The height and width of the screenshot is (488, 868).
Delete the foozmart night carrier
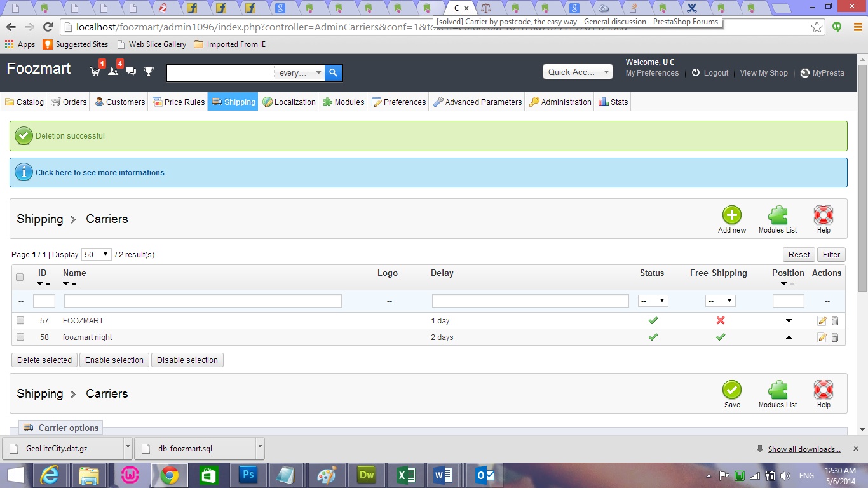tap(835, 337)
